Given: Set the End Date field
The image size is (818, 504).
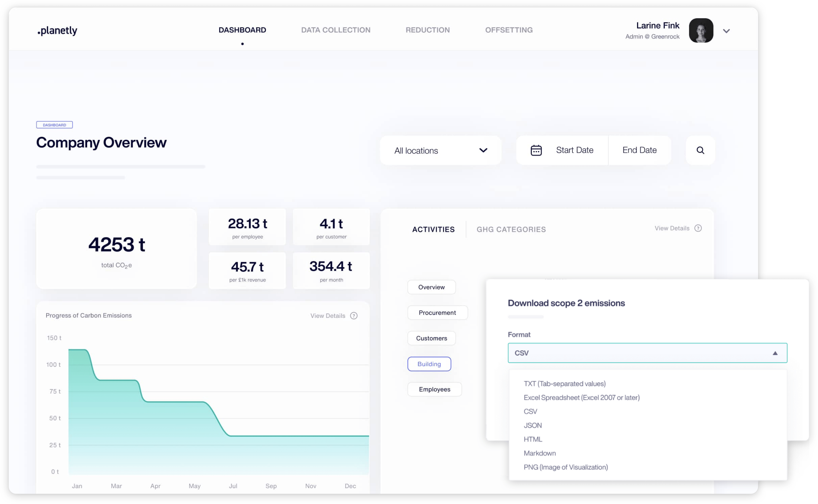Looking at the screenshot, I should [x=639, y=150].
